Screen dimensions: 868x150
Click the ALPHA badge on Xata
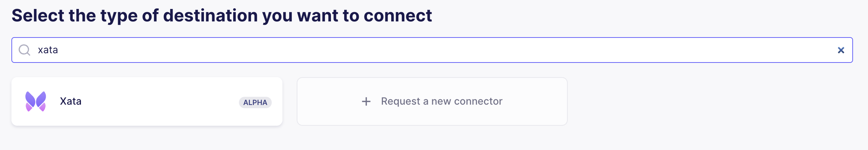tap(255, 102)
